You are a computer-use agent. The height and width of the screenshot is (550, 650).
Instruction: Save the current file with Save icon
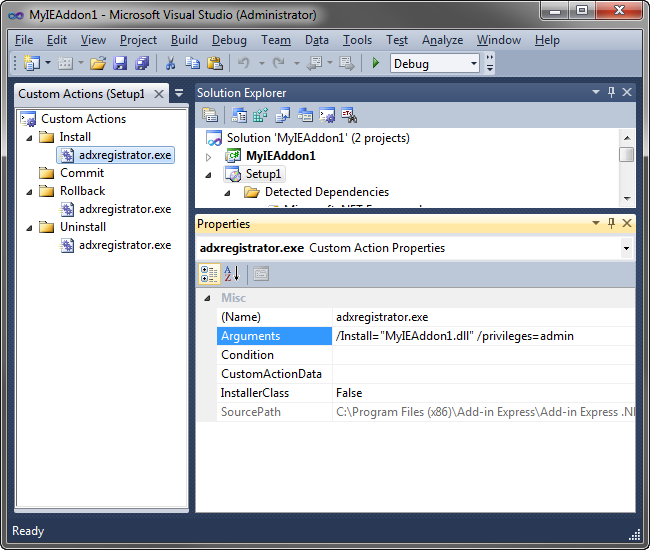click(x=120, y=63)
